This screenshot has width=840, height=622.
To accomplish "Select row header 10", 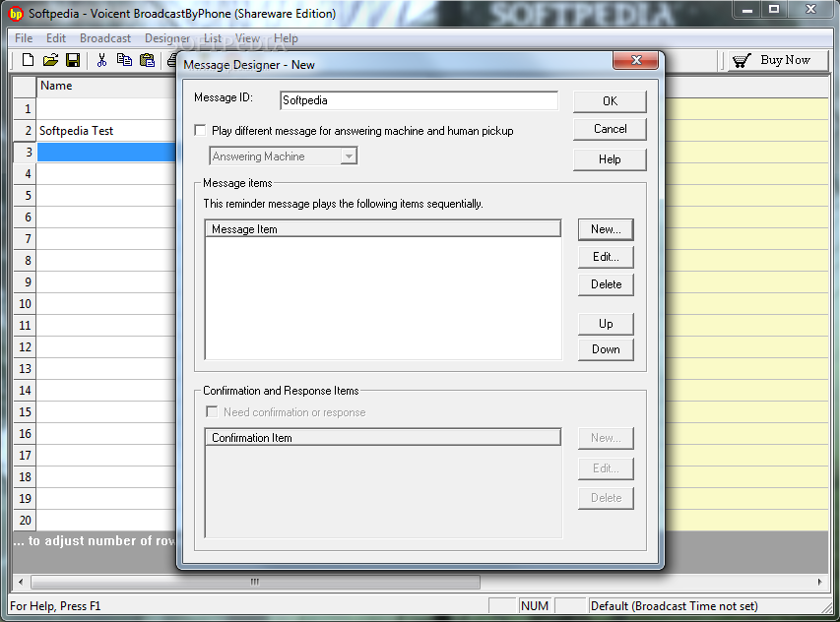I will (x=26, y=304).
